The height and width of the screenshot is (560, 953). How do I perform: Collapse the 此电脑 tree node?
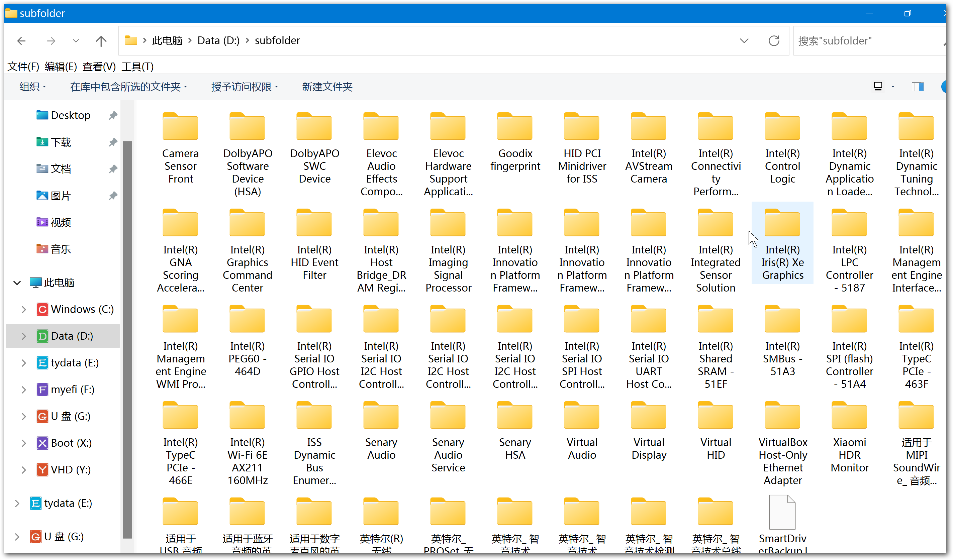(17, 283)
